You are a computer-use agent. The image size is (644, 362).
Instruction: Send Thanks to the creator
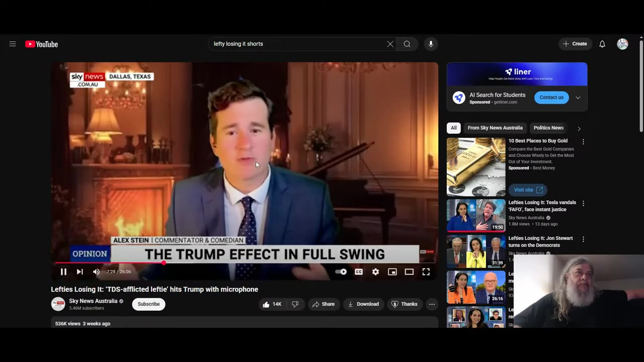pos(405,304)
